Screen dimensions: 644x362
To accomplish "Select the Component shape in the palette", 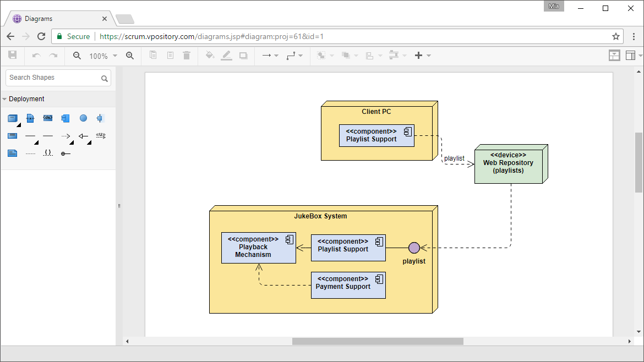I will 66,119.
